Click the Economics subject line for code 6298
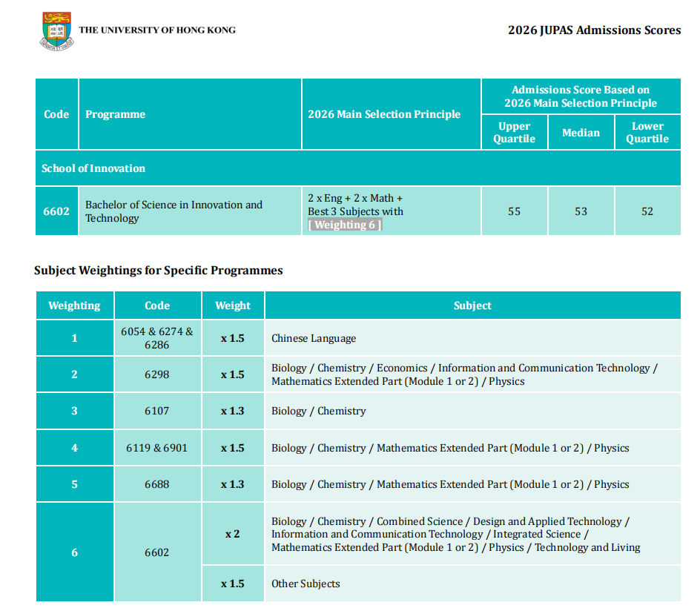The height and width of the screenshot is (608, 700). point(464,368)
